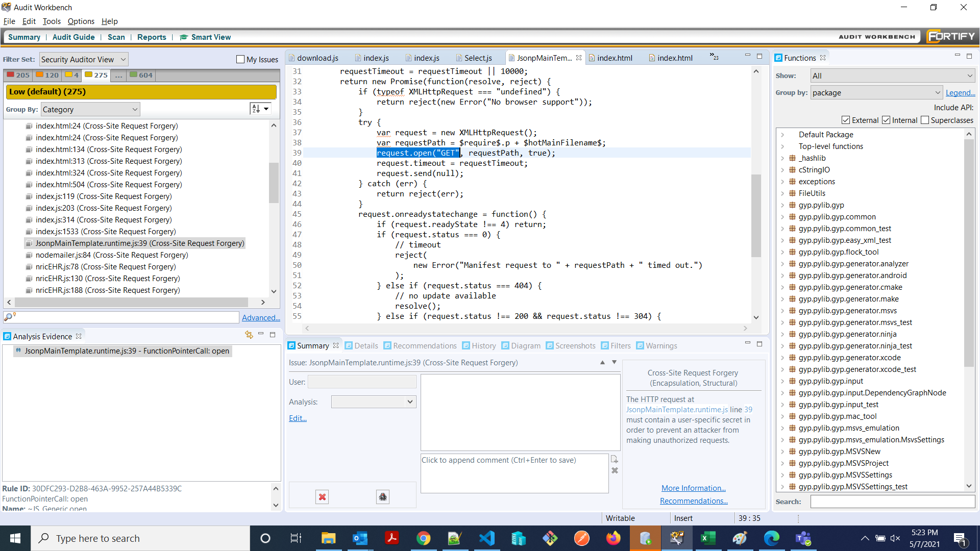Open the Filter Set dropdown
Image resolution: width=980 pixels, height=551 pixels.
pyautogui.click(x=84, y=60)
